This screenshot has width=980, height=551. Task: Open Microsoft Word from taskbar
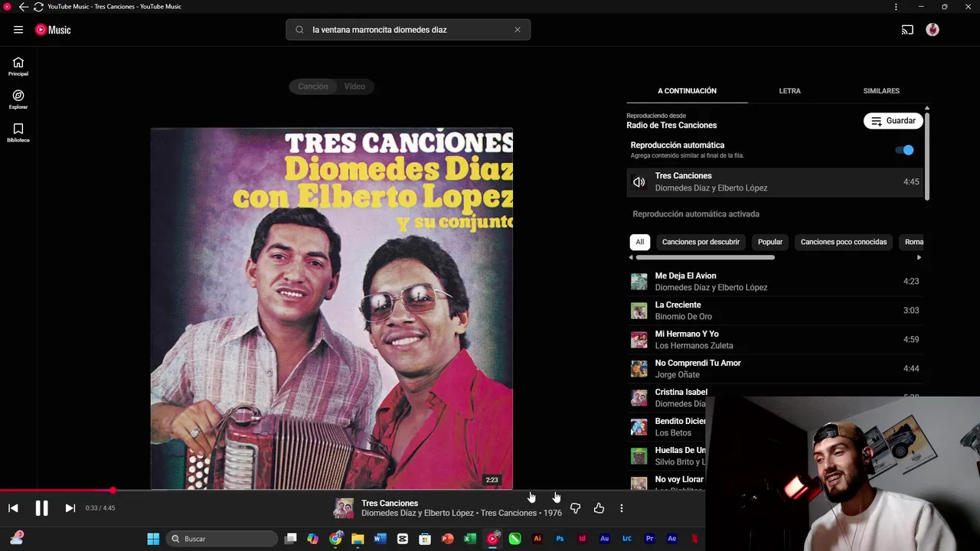(x=380, y=539)
